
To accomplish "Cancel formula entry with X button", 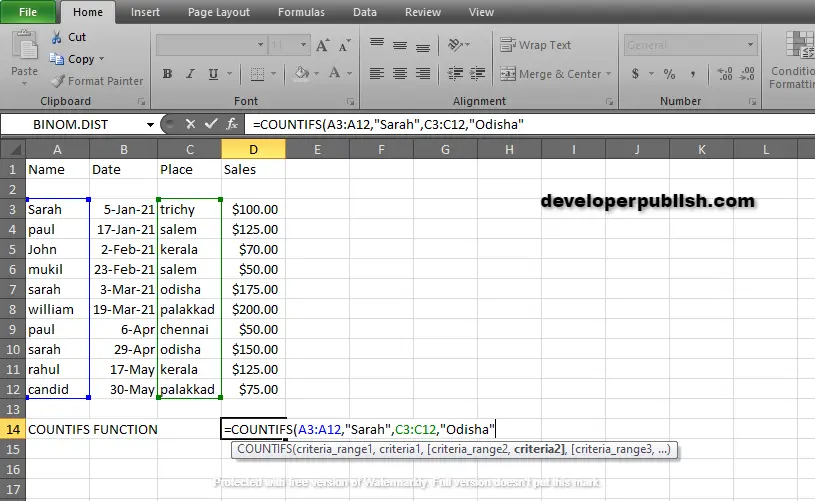I will tap(190, 124).
